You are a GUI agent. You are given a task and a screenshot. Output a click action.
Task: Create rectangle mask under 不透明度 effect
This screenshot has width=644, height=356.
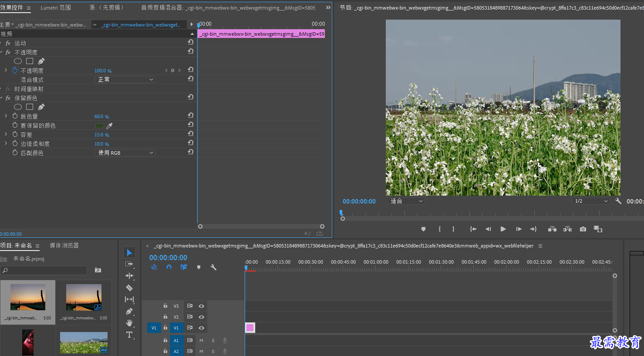point(30,61)
